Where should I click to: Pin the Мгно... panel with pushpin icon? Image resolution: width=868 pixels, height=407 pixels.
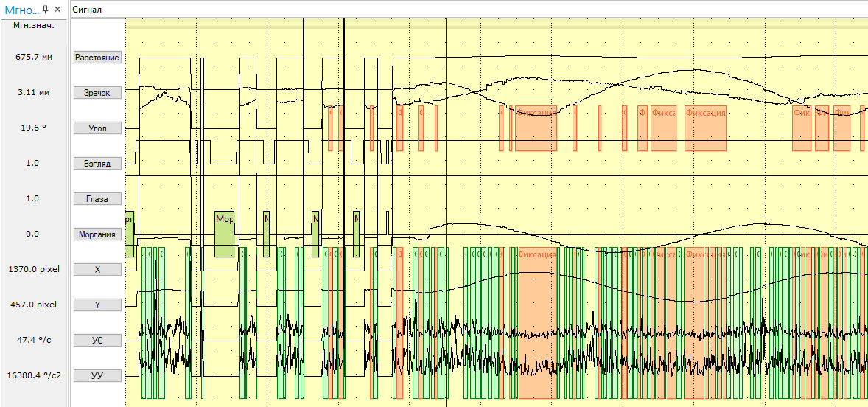[46, 10]
